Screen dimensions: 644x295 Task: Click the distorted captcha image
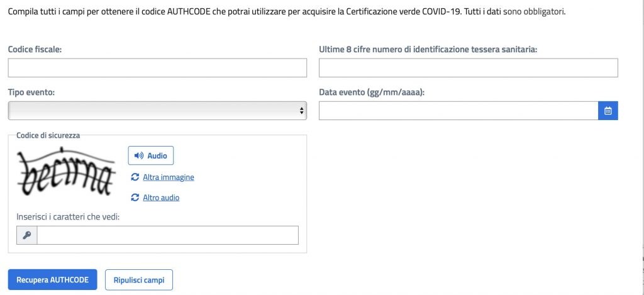pyautogui.click(x=66, y=171)
